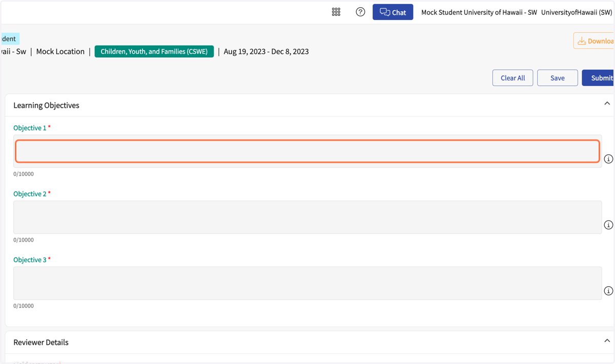The height and width of the screenshot is (364, 615).
Task: Click the Aug 19, 2023 - Dec 8, 2023 date range
Action: tap(266, 51)
